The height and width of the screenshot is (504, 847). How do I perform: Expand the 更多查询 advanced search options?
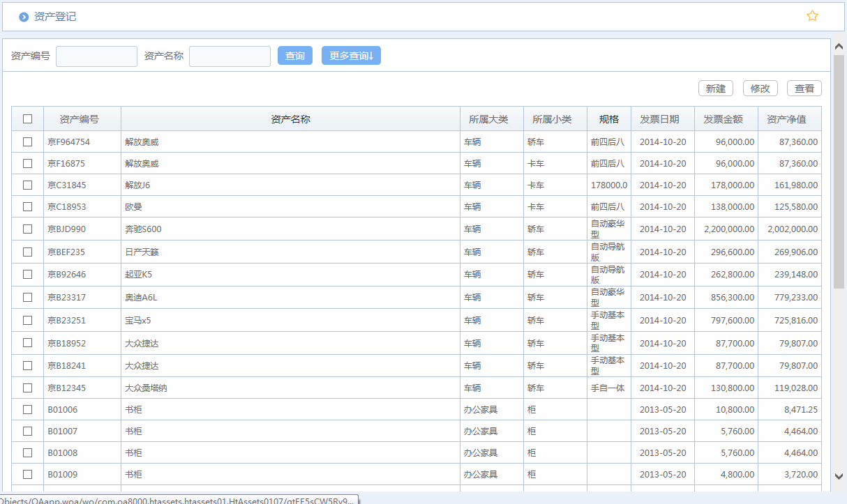point(351,56)
